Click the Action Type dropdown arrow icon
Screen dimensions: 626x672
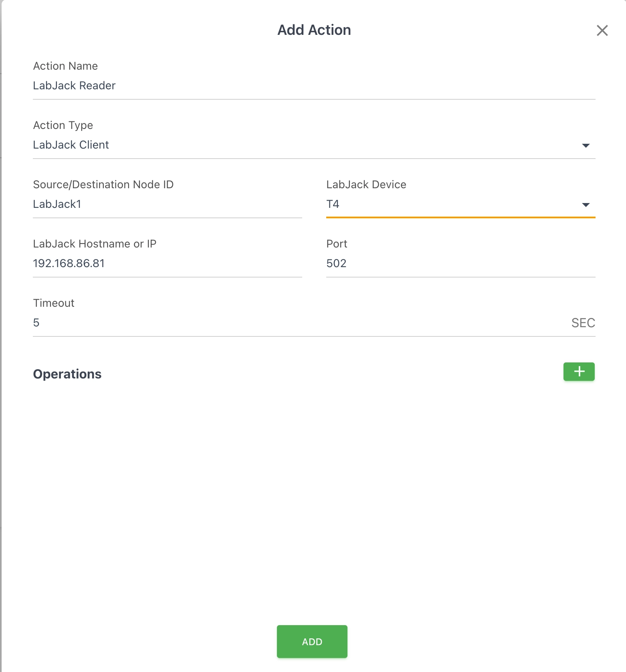[586, 145]
